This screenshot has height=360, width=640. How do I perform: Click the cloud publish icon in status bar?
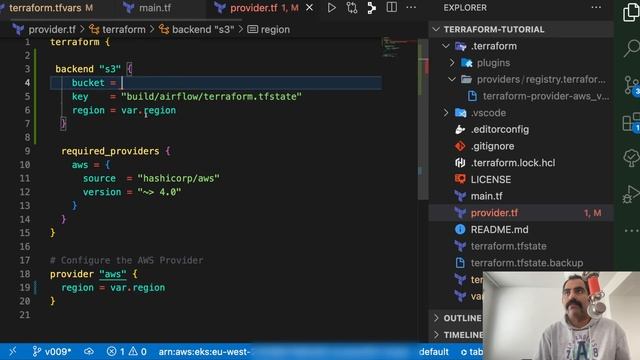89,351
